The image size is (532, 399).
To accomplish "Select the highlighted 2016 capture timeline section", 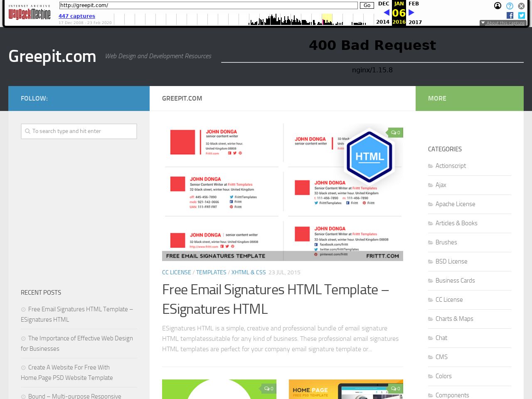I will point(327,19).
